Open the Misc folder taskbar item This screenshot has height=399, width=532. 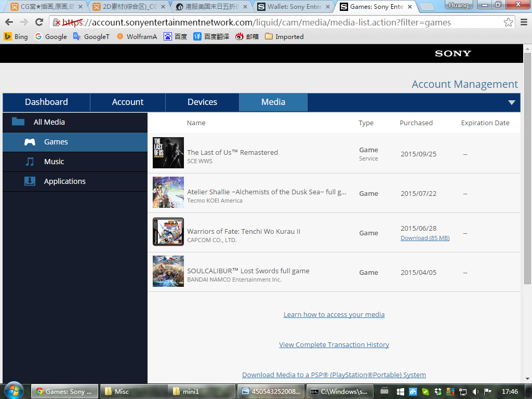pos(134,392)
